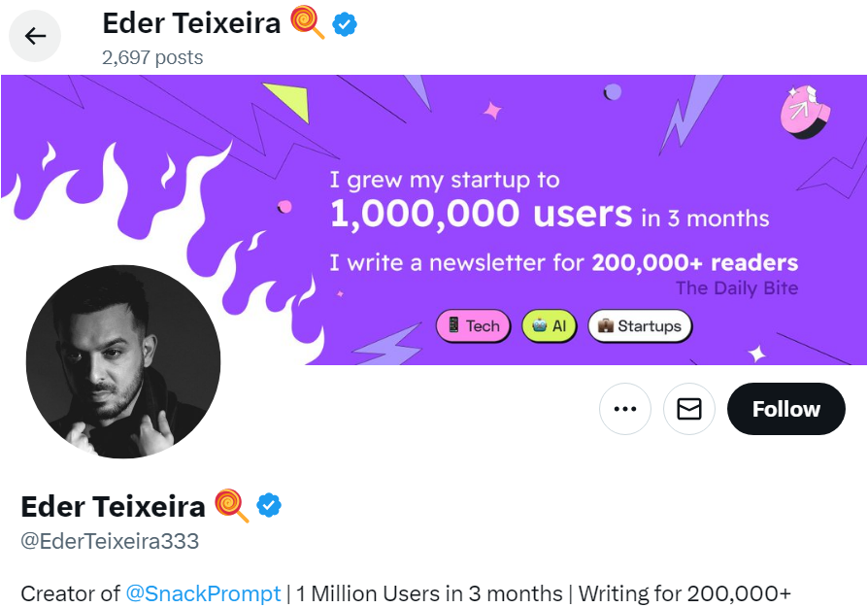Image resolution: width=868 pixels, height=608 pixels.
Task: Click the Startups tag in banner
Action: click(639, 326)
